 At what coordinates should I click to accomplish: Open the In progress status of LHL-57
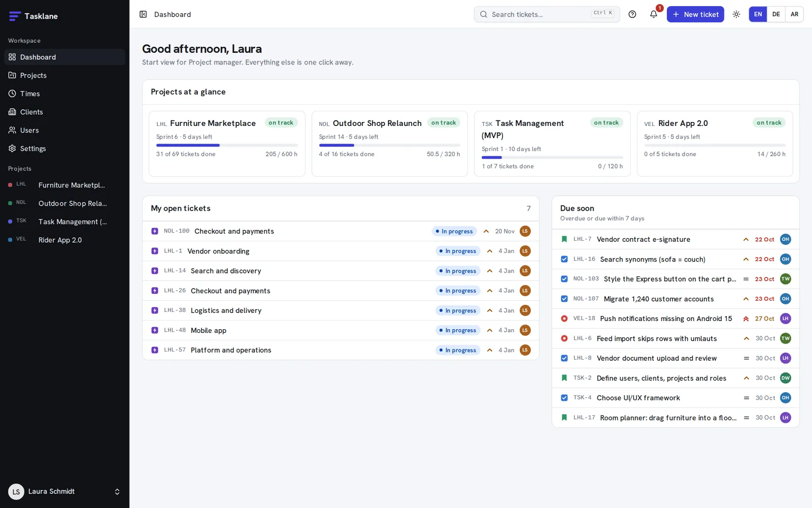(x=458, y=350)
